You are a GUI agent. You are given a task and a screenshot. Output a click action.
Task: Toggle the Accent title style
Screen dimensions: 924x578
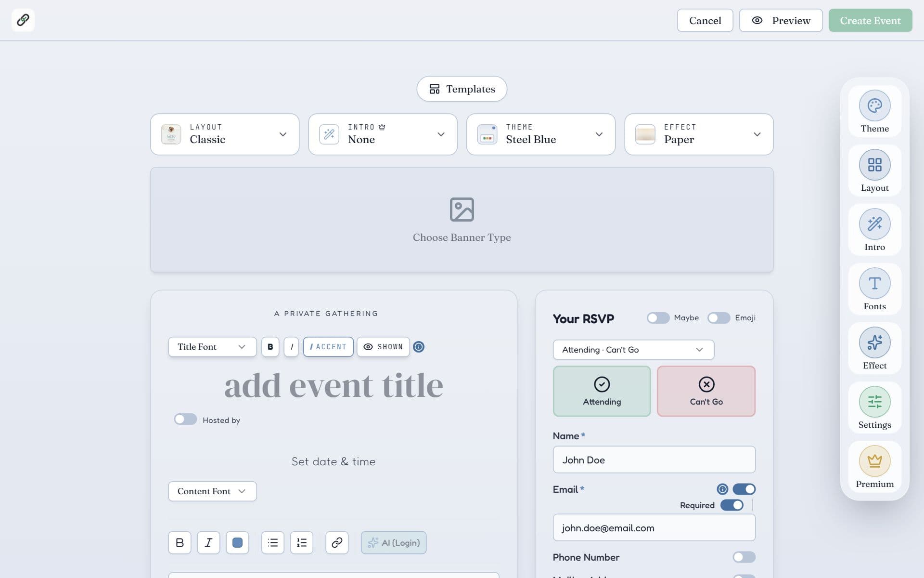328,347
